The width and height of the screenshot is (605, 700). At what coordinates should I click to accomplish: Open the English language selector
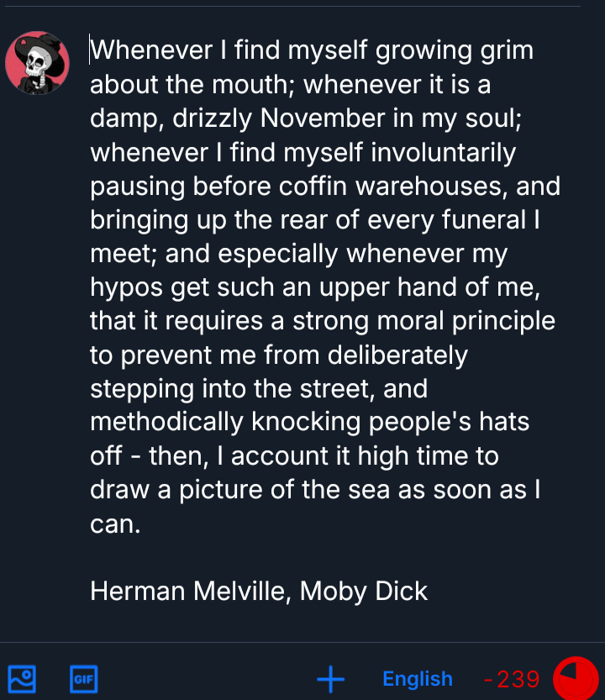click(417, 678)
